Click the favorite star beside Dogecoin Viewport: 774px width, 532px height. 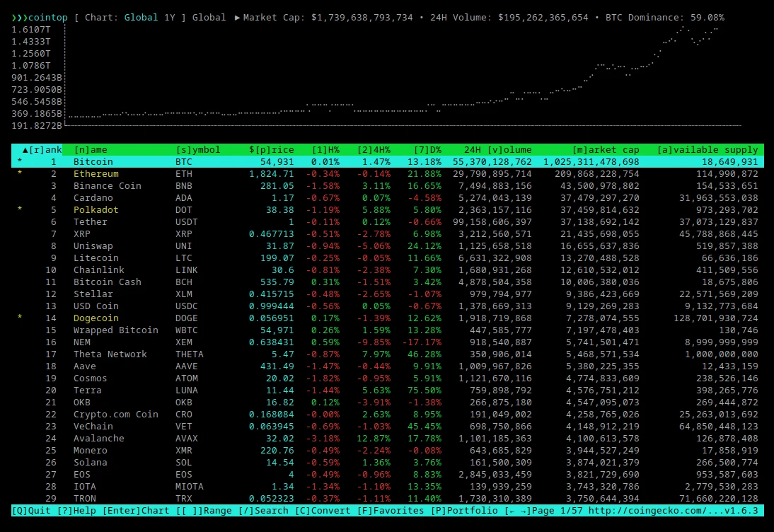(20, 318)
